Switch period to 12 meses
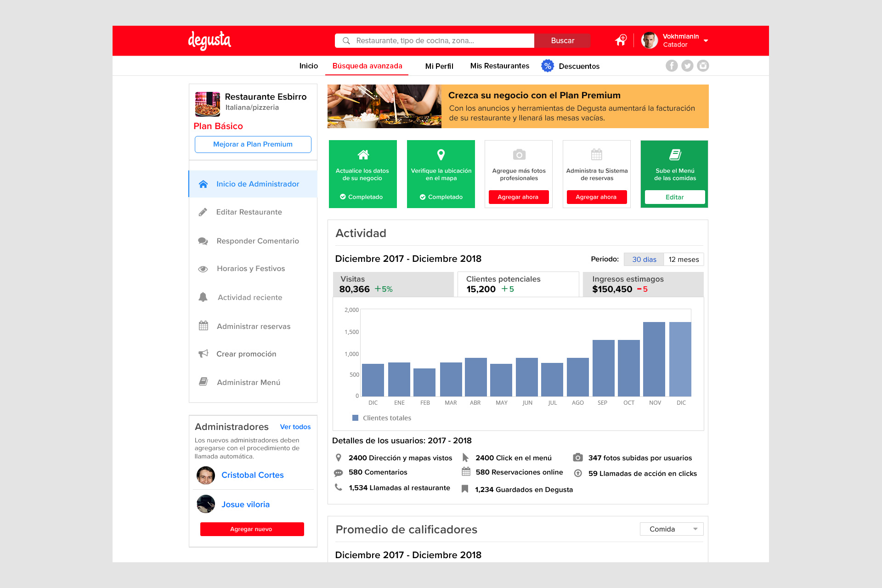This screenshot has width=882, height=588. coord(684,260)
